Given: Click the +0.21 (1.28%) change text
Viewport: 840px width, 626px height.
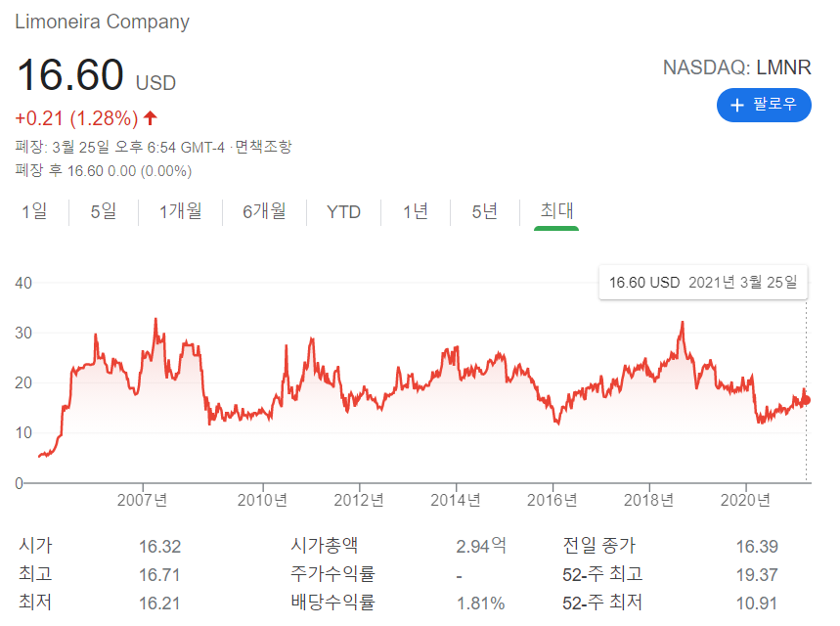Looking at the screenshot, I should [76, 118].
